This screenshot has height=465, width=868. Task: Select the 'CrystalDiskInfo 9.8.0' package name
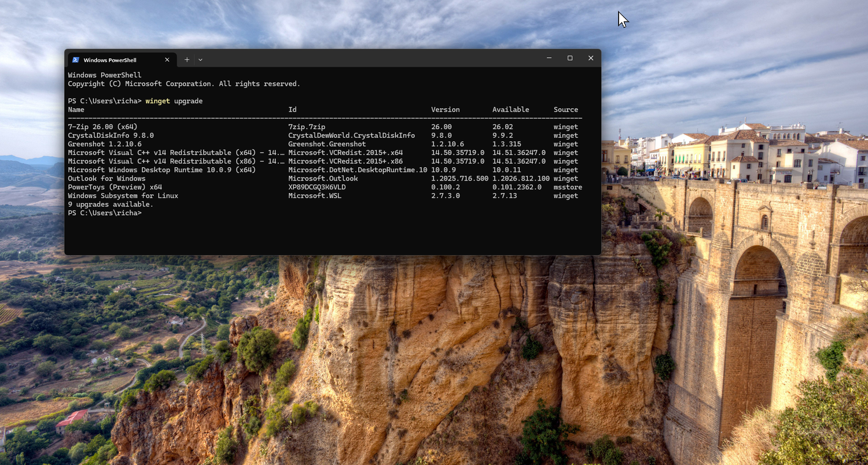[x=111, y=135]
